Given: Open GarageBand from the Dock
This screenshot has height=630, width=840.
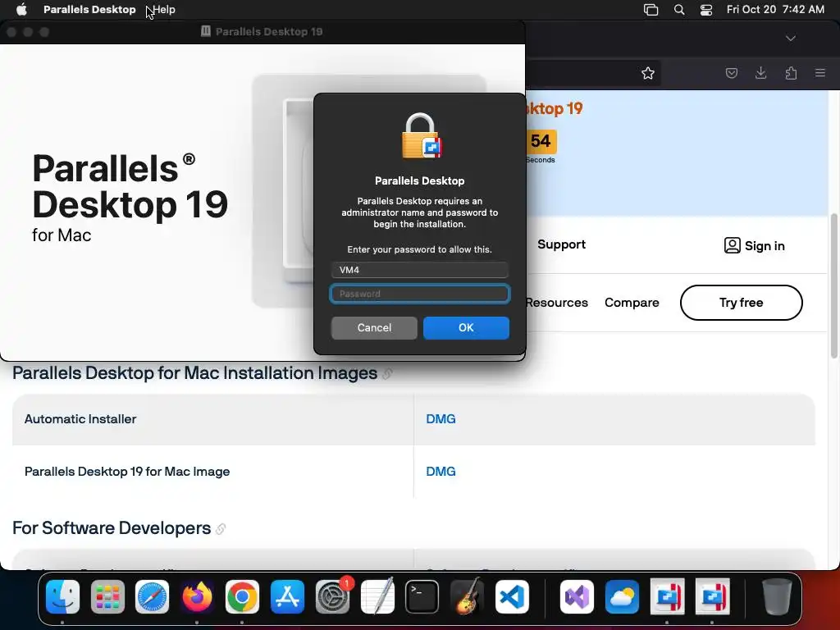Looking at the screenshot, I should click(467, 596).
